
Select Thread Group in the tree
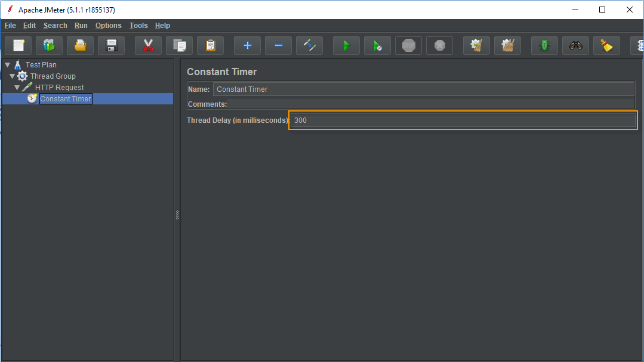[53, 76]
